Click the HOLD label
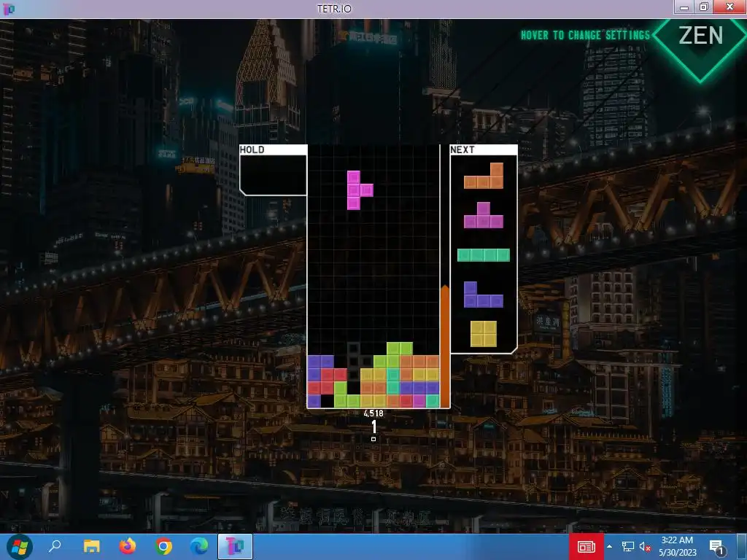Image resolution: width=747 pixels, height=560 pixels. click(252, 149)
